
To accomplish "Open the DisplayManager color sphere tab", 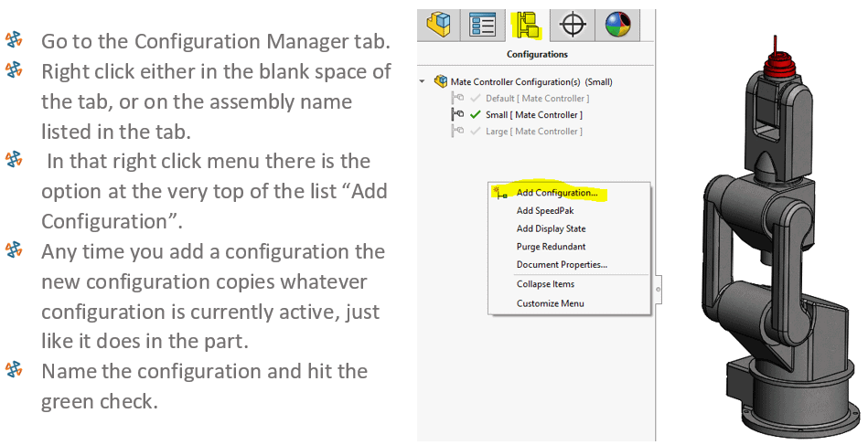I will tap(616, 25).
